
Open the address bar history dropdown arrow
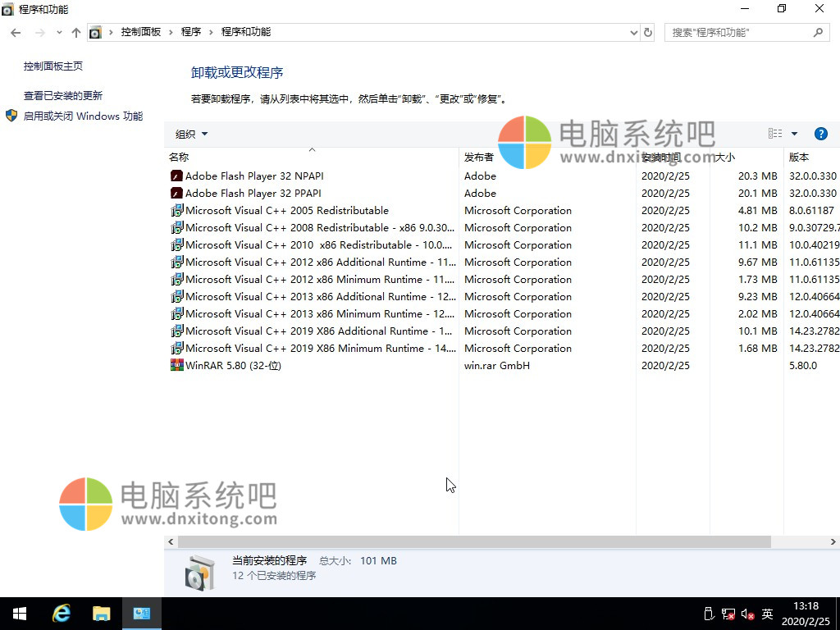click(634, 32)
